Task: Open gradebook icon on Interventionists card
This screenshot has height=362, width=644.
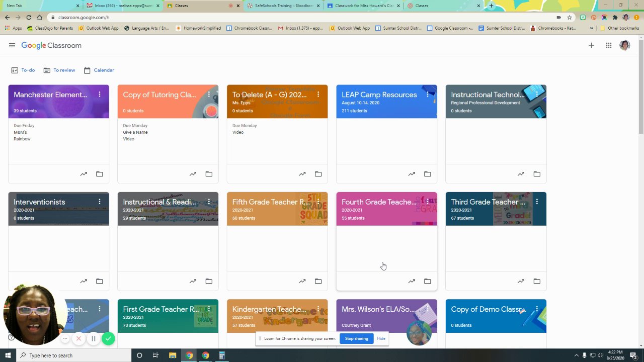Action: (x=84, y=281)
